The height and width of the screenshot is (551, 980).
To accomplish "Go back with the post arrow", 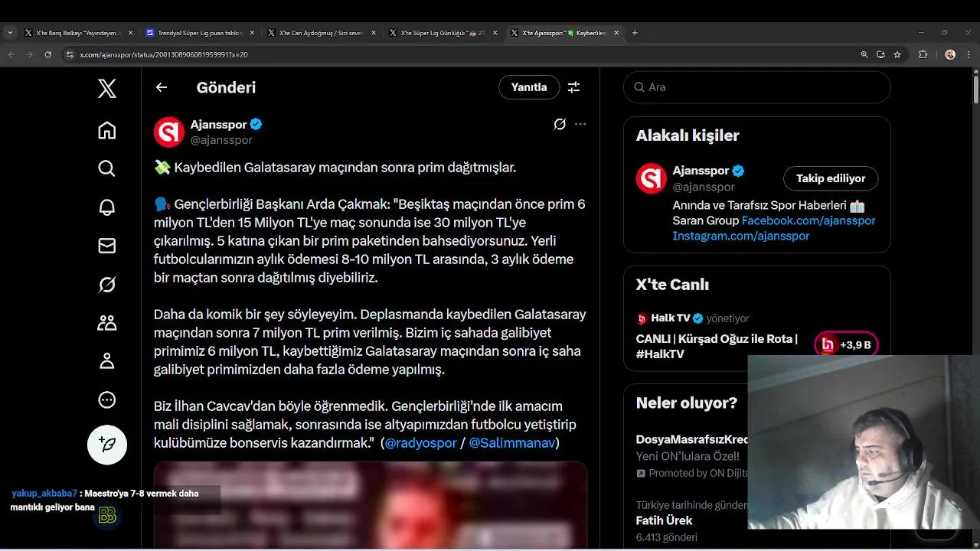I will coord(162,87).
